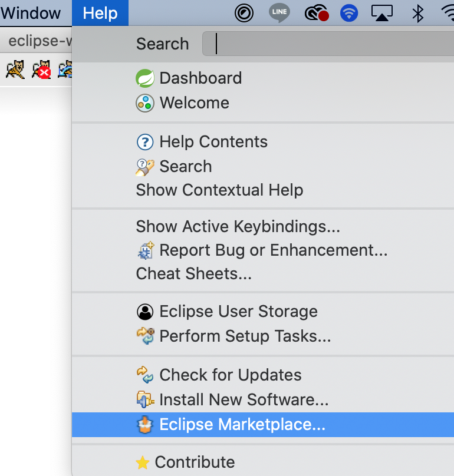
Task: Click the green Spring leaf Dashboard icon
Action: (x=145, y=78)
